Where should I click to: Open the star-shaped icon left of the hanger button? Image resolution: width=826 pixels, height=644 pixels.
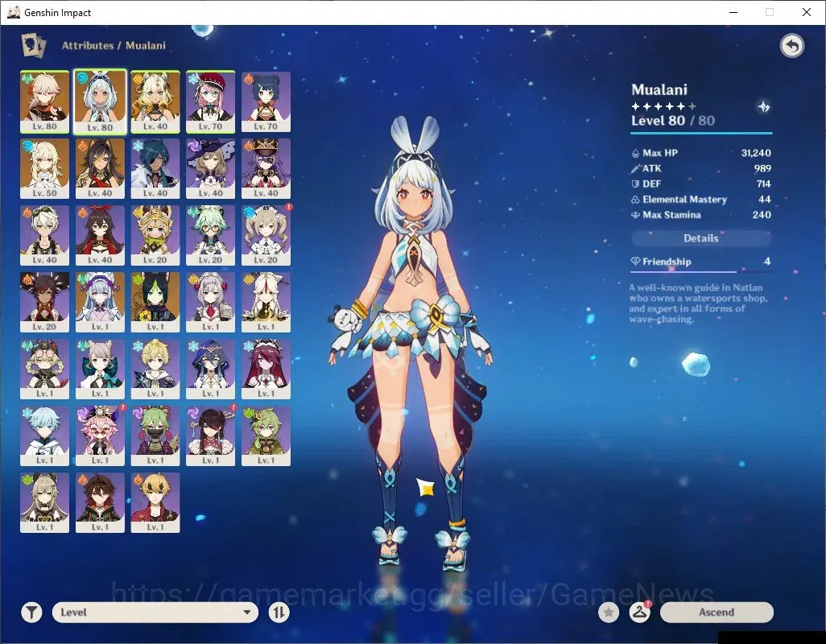coord(609,613)
